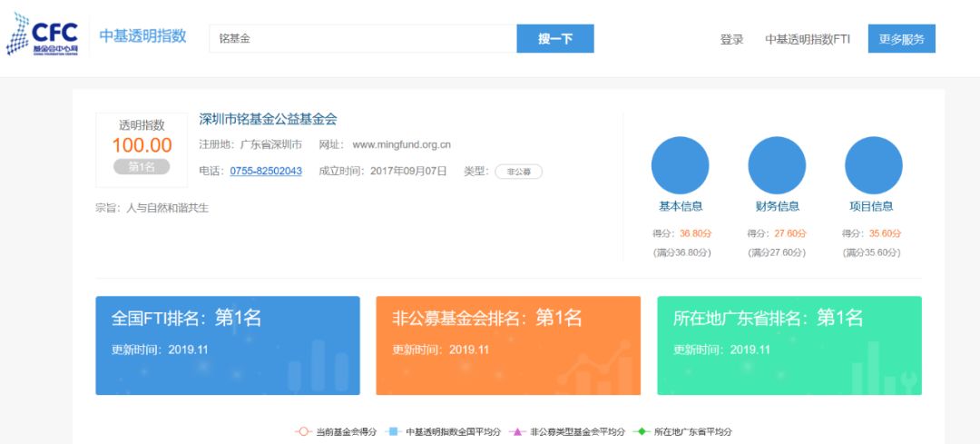The height and width of the screenshot is (444, 980).
Task: Click 宗旨 人与自然和谐共生 text
Action: coord(152,208)
